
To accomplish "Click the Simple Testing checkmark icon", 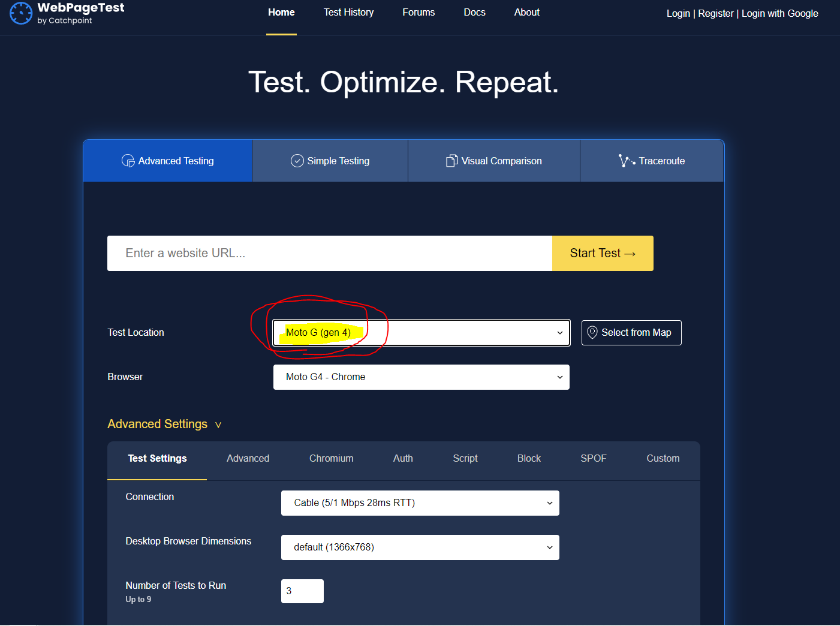I will coord(297,161).
